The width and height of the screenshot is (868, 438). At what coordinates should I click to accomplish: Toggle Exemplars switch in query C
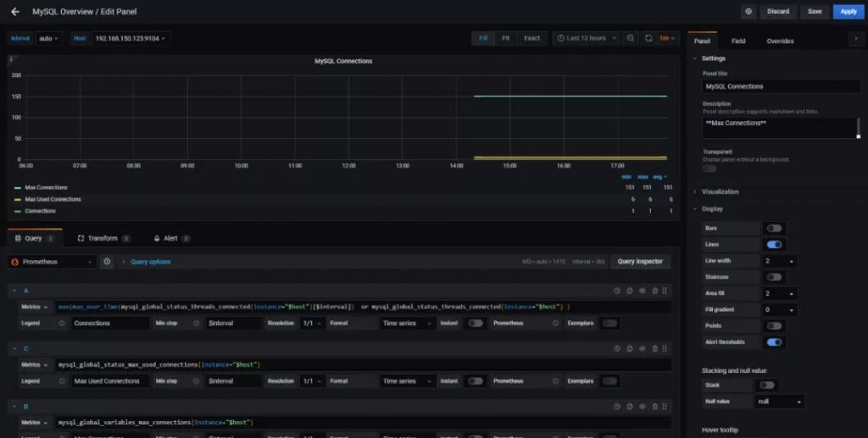pos(609,381)
